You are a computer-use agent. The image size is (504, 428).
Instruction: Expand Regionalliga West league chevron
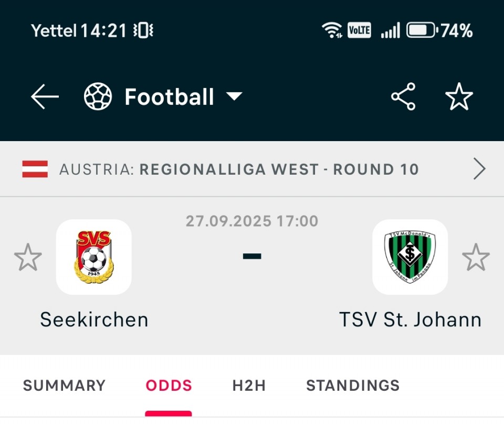[479, 169]
